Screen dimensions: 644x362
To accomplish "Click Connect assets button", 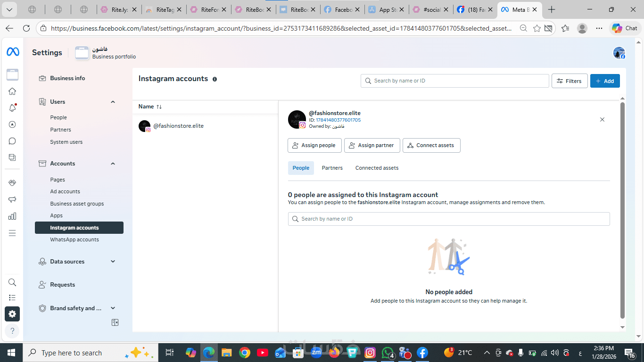I will [x=431, y=145].
